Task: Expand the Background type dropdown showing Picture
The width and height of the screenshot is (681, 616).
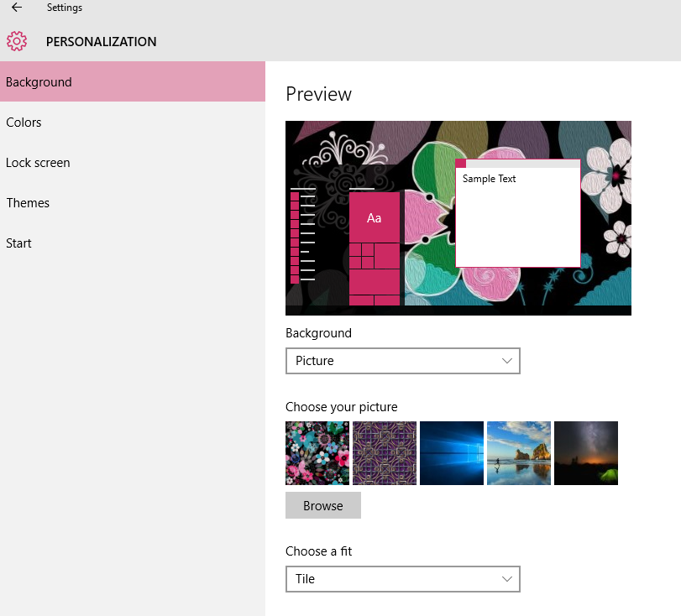Action: tap(402, 361)
